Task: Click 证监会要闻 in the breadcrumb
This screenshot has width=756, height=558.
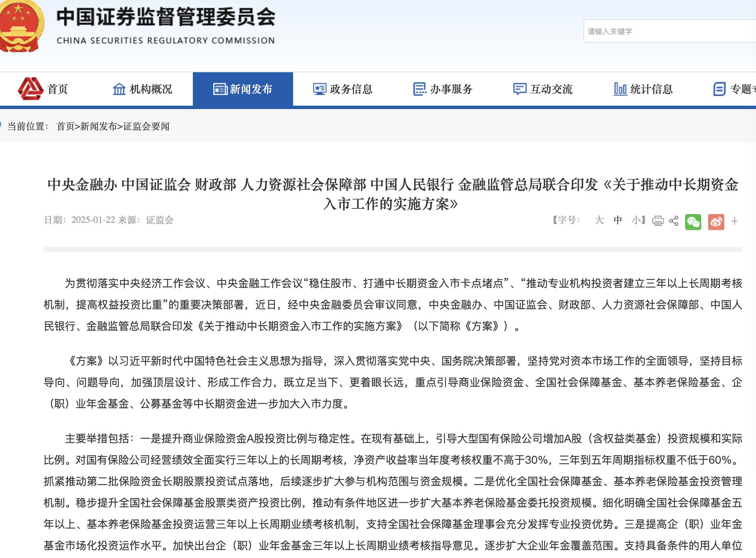Action: click(146, 126)
